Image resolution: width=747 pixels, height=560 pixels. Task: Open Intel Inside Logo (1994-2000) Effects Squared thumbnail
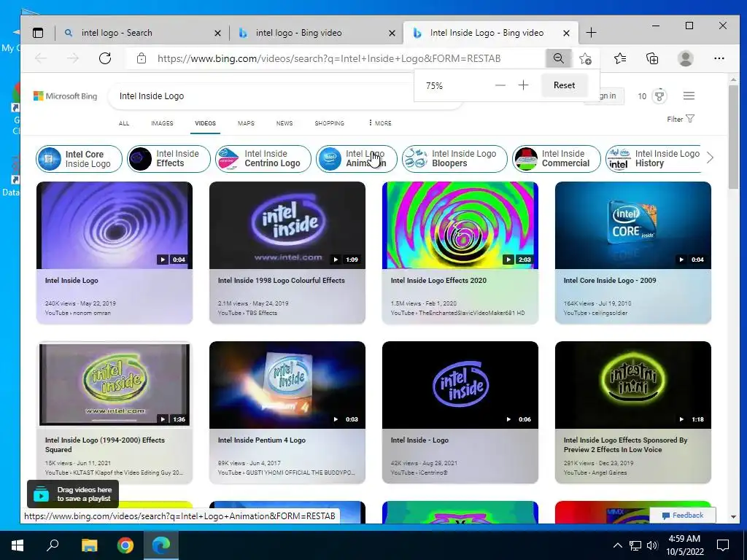[115, 385]
